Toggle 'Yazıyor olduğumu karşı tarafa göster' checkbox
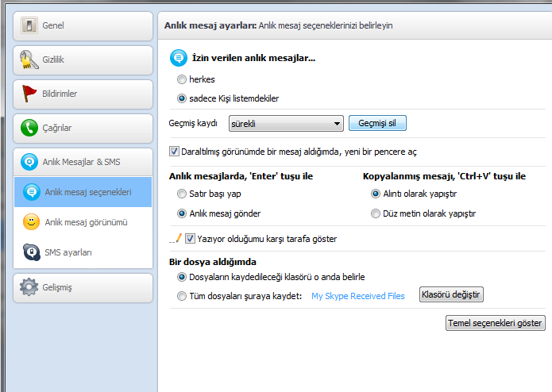This screenshot has width=552, height=392. pos(190,239)
